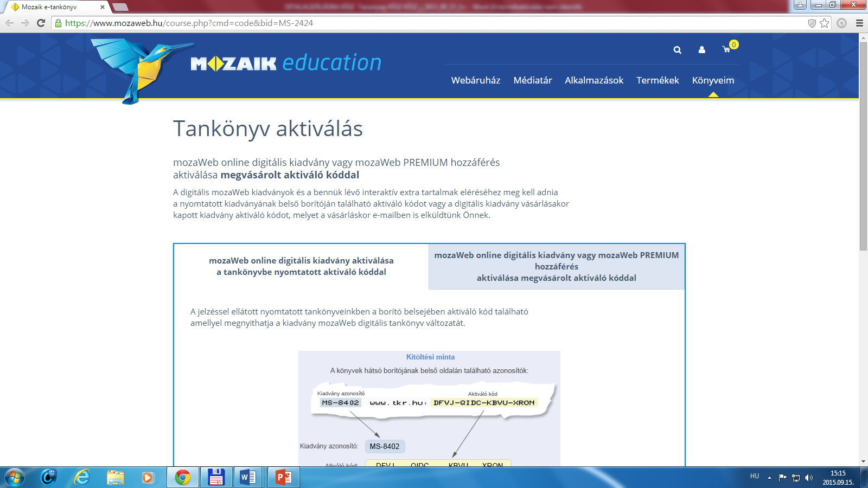Show hidden tray icons arrow
The image size is (868, 488).
[x=769, y=478]
